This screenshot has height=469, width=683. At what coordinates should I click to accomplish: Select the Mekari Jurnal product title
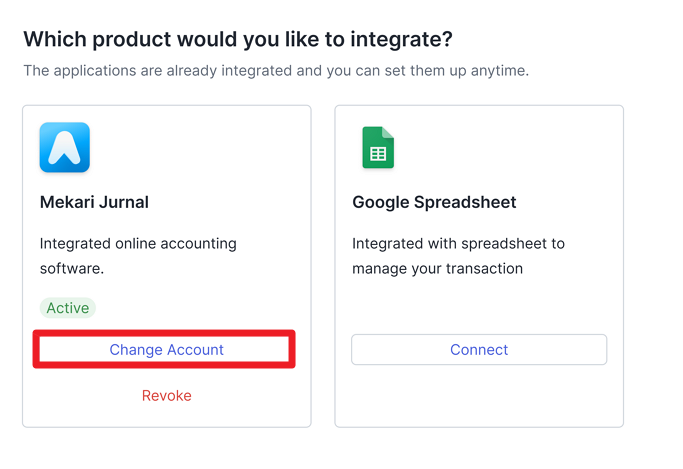(x=94, y=202)
